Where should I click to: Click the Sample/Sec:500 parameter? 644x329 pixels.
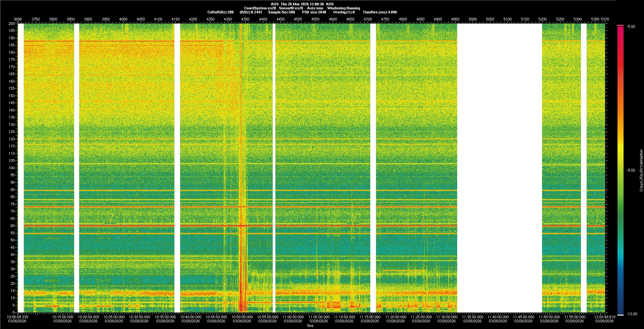click(x=281, y=12)
